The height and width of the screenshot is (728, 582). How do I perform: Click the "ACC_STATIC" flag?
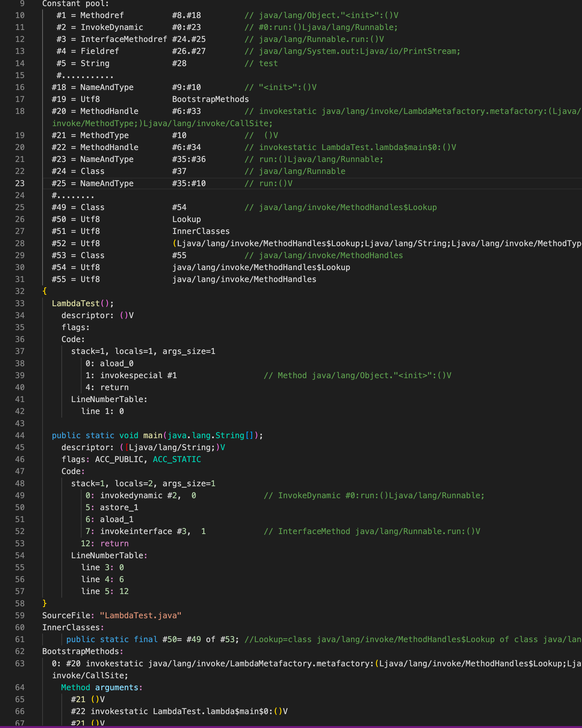177,459
